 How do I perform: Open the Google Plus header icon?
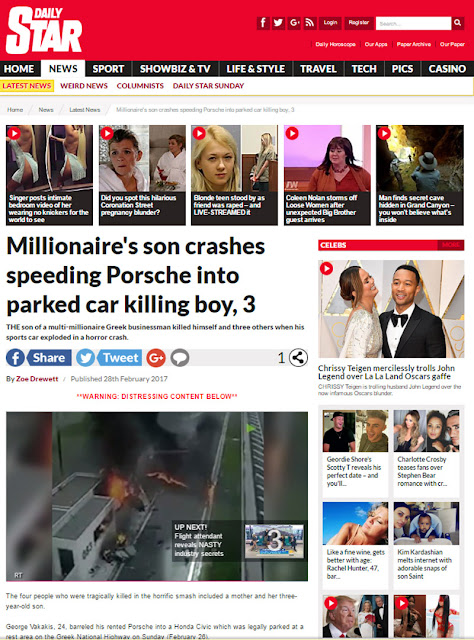point(294,23)
